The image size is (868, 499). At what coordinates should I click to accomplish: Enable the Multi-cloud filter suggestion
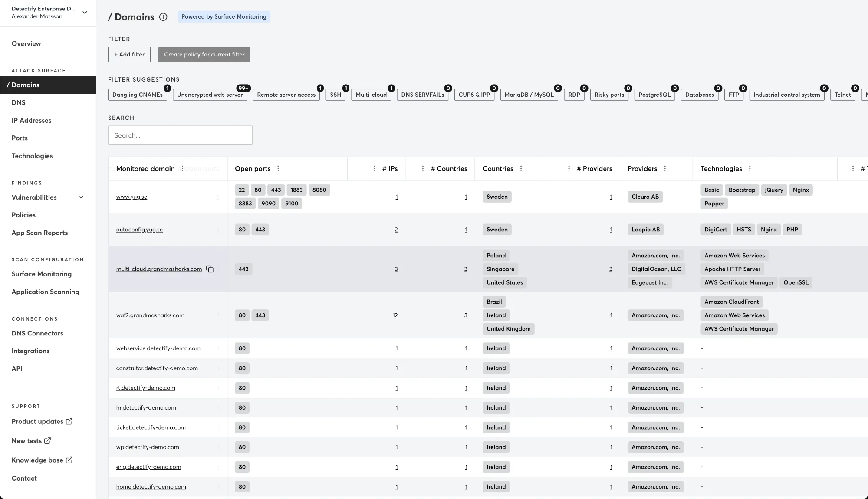pos(371,95)
